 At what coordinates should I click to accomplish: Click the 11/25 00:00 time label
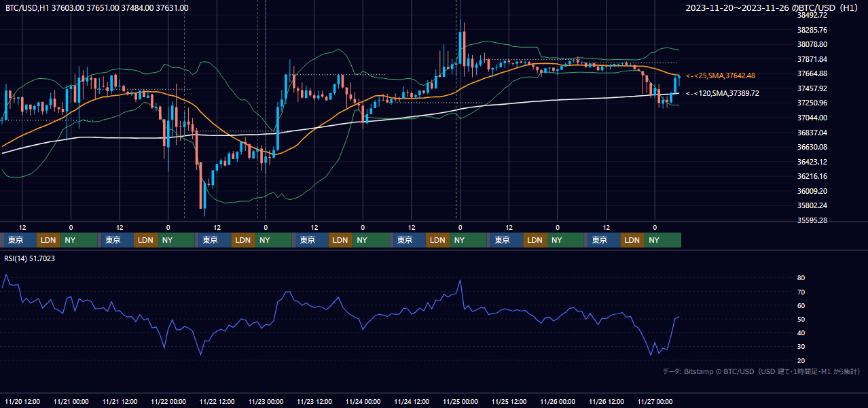click(x=460, y=401)
